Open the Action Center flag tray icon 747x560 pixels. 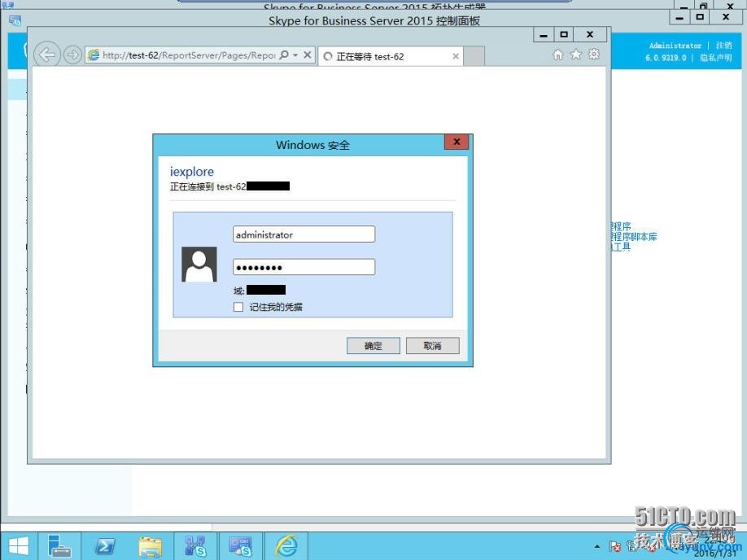[x=615, y=546]
